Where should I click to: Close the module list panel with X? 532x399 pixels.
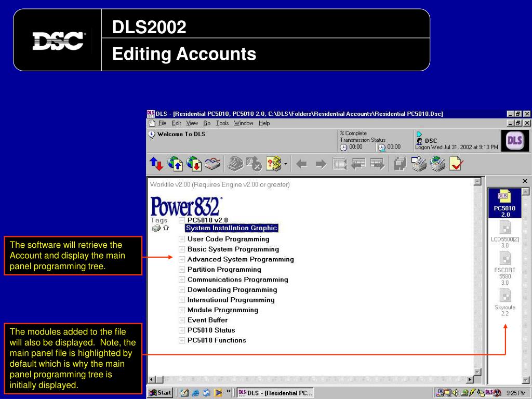click(525, 181)
